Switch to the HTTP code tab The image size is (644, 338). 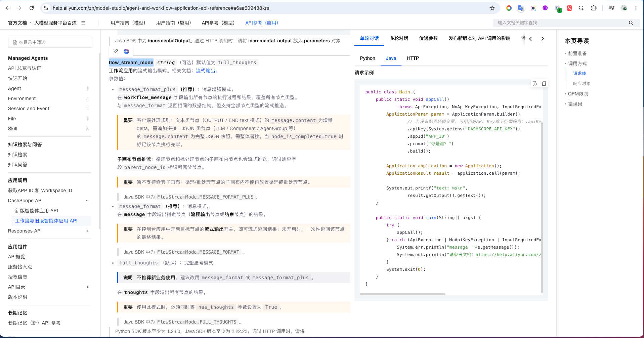(x=413, y=58)
